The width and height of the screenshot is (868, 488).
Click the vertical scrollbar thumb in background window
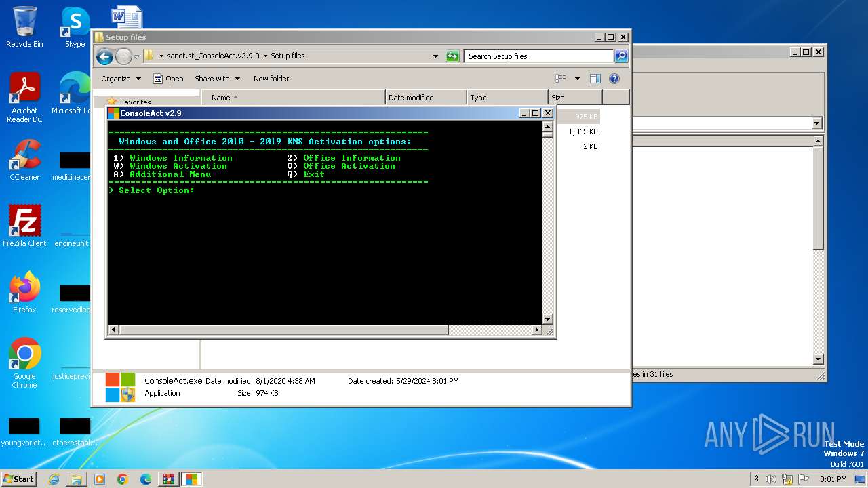(818, 198)
